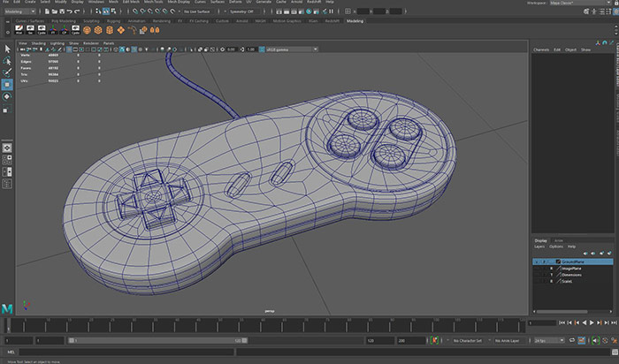Select the Scale tool in the toolbox
Image resolution: width=619 pixels, height=364 pixels.
pyautogui.click(x=7, y=110)
